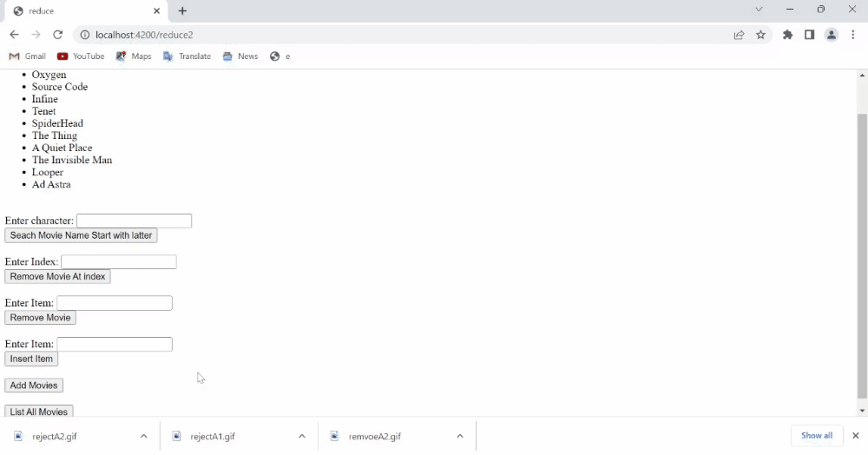Click the rejectA2.gif file icon
Screen dimensions: 868x455
point(17,436)
